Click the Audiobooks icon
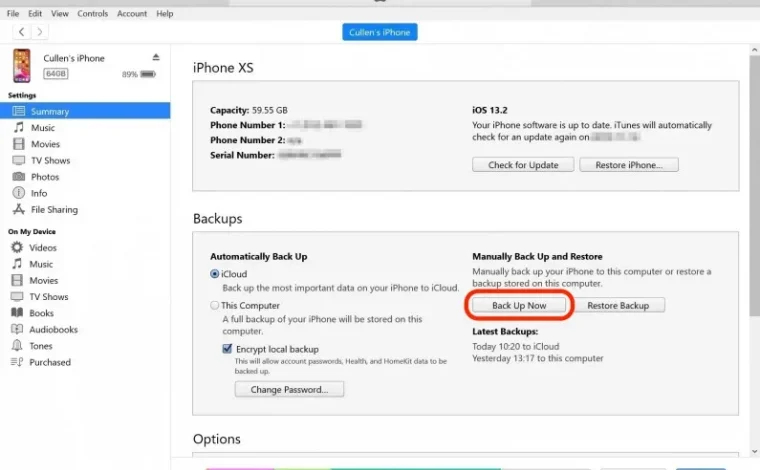Screen dimensions: 760x470 pos(17,329)
